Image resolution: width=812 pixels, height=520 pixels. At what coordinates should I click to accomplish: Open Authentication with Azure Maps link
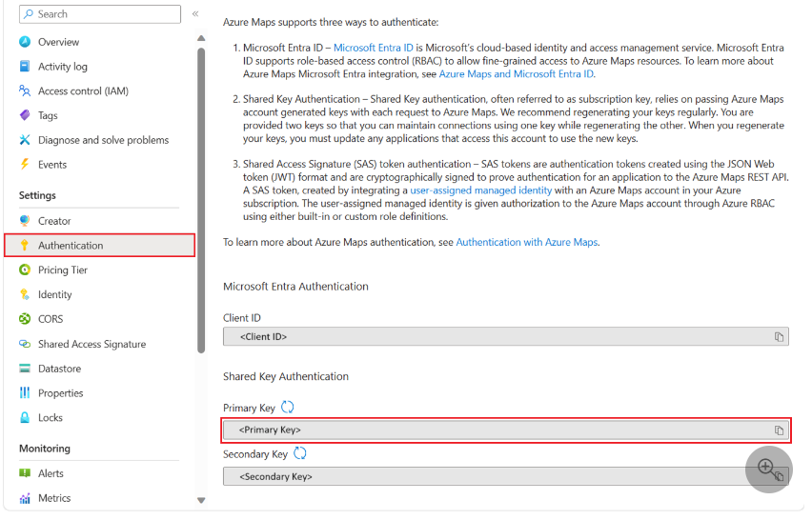coord(527,242)
